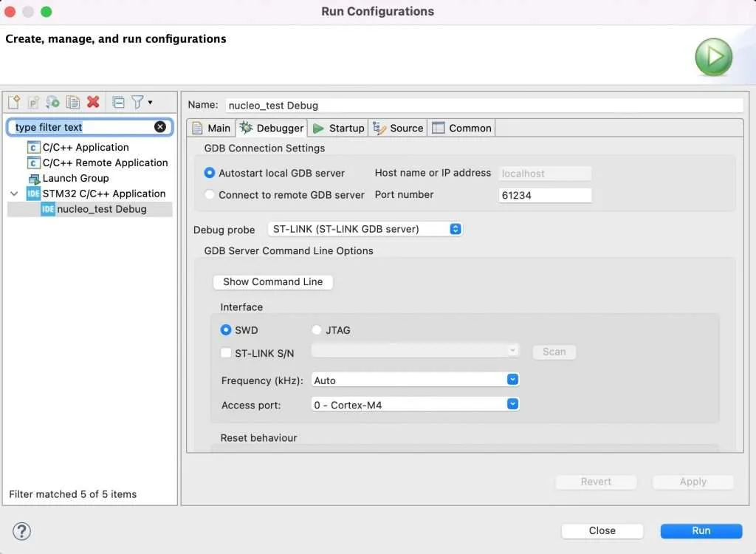This screenshot has width=756, height=554.
Task: Enable the ST-LINK S/N checkbox
Action: click(x=226, y=353)
